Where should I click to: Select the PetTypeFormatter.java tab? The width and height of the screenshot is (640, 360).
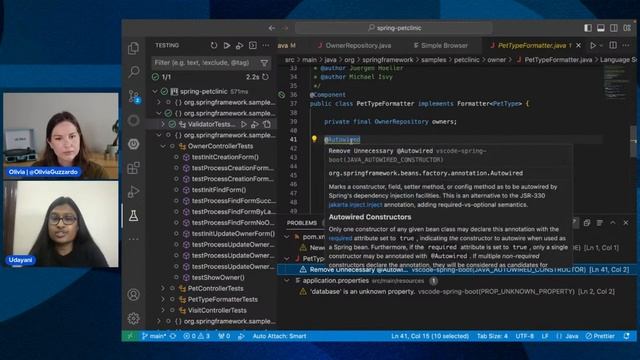[531, 45]
